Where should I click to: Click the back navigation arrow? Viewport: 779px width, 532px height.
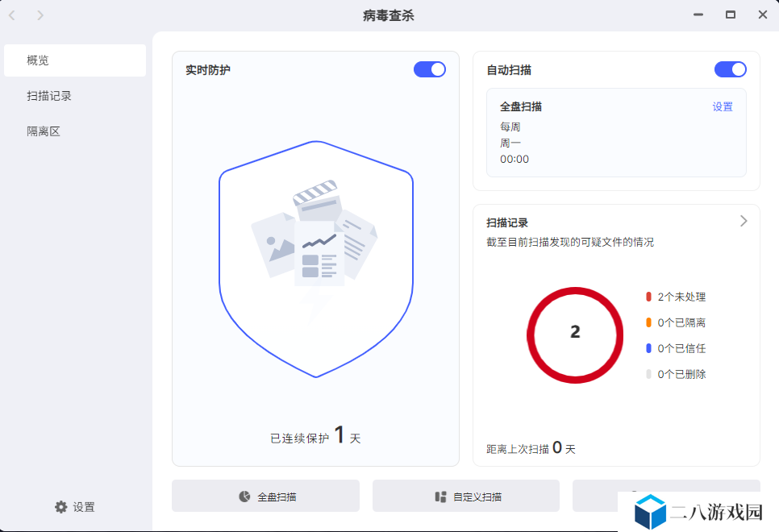(x=12, y=15)
